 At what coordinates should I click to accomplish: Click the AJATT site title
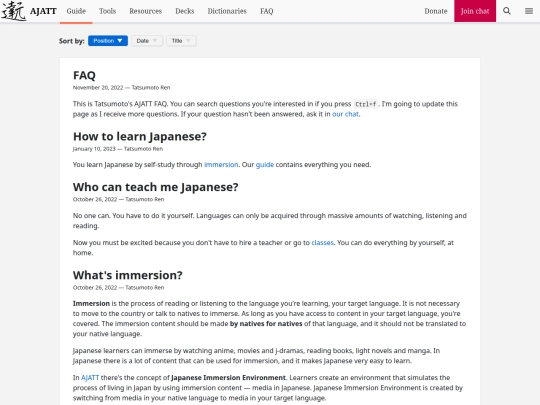coord(43,11)
